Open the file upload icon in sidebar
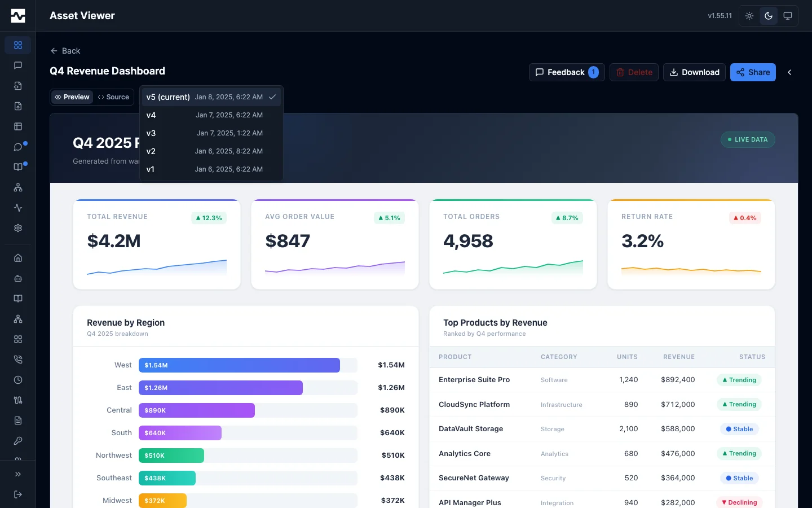 (x=18, y=106)
